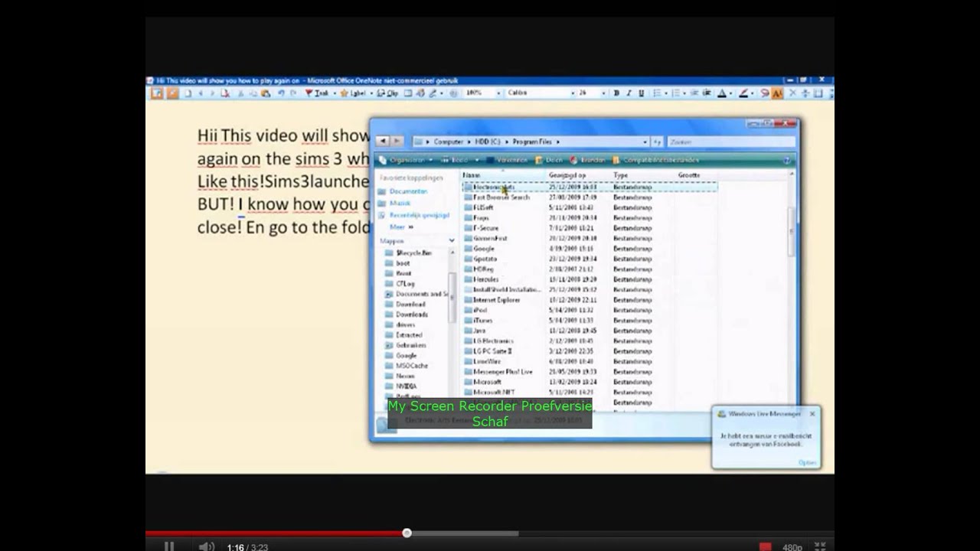This screenshot has width=980, height=551.
Task: Open the 480p quality menu
Action: tap(792, 546)
